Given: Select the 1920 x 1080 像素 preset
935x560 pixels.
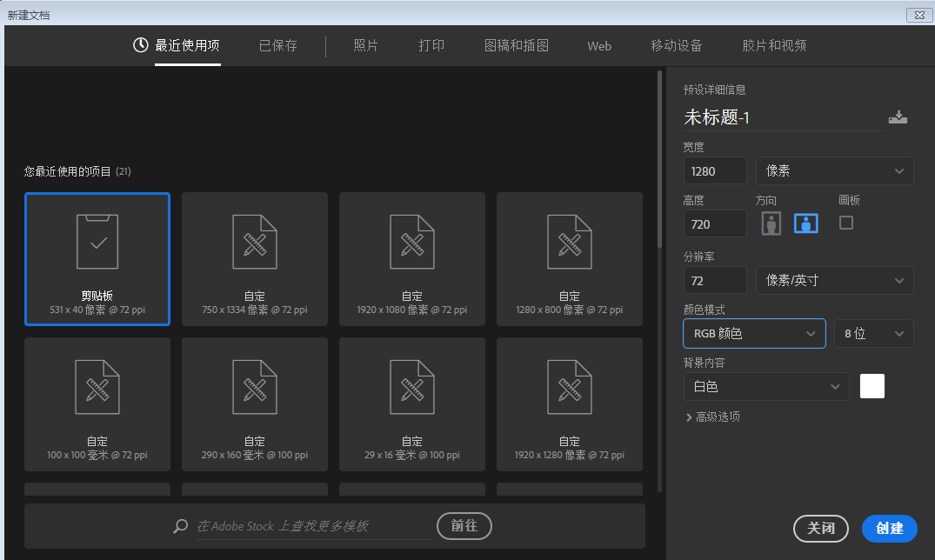Looking at the screenshot, I should click(411, 258).
